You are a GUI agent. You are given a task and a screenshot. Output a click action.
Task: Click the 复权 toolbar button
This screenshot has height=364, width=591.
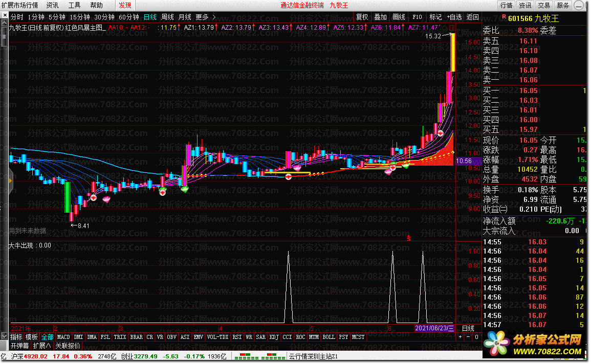(x=362, y=17)
